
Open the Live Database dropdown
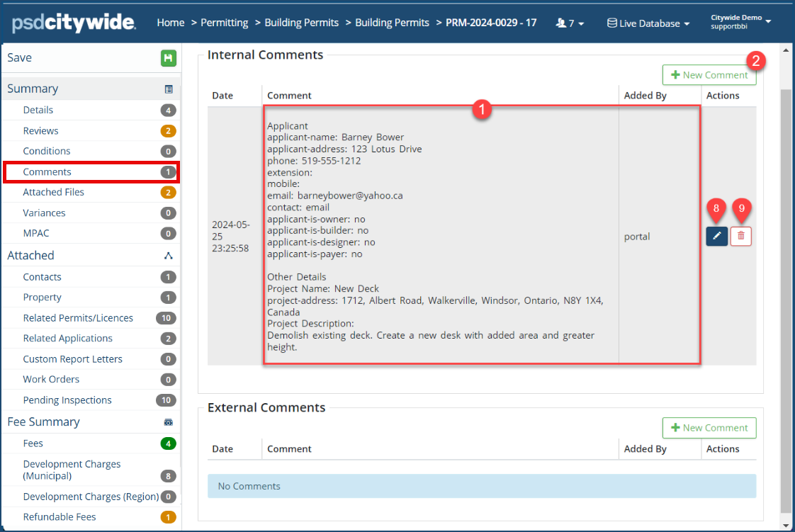pyautogui.click(x=648, y=23)
